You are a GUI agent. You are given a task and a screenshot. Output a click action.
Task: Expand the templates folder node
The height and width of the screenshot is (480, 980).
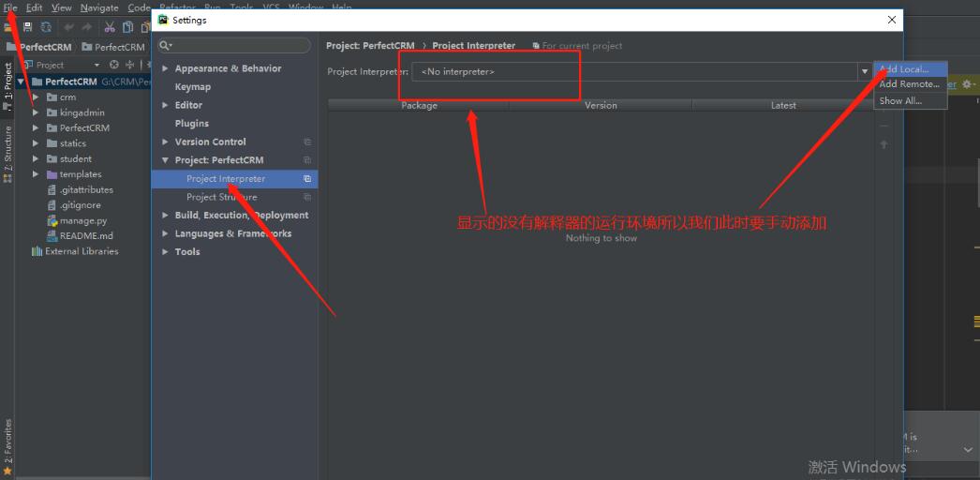coord(36,174)
